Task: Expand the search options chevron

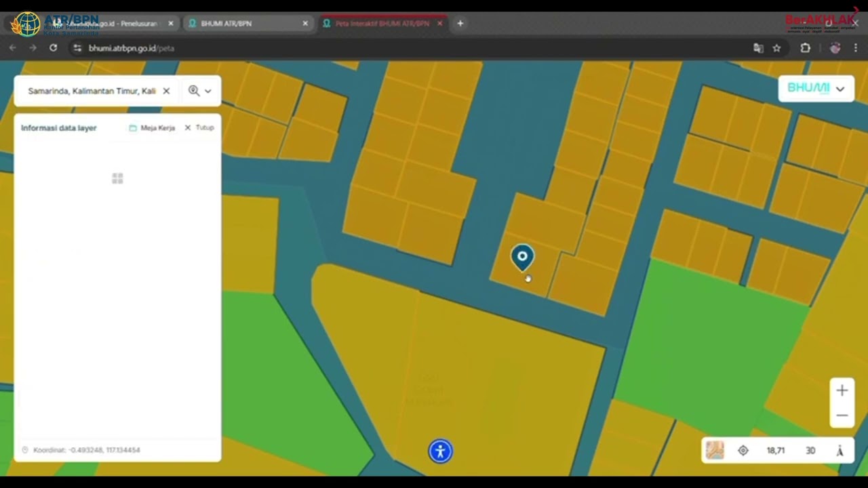Action: pyautogui.click(x=208, y=91)
